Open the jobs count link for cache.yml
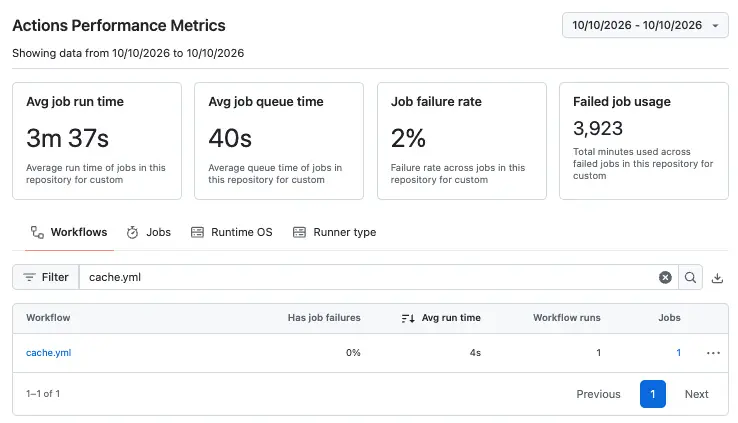Screen dimensions: 738x423 [x=678, y=353]
